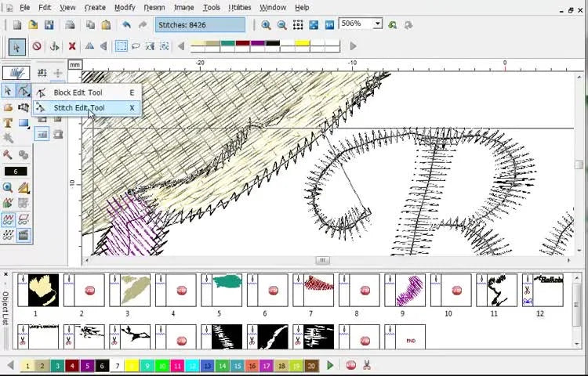Screen dimensions: 588x376
Task: Click the Zoom Out magnifier icon
Action: pyautogui.click(x=282, y=25)
